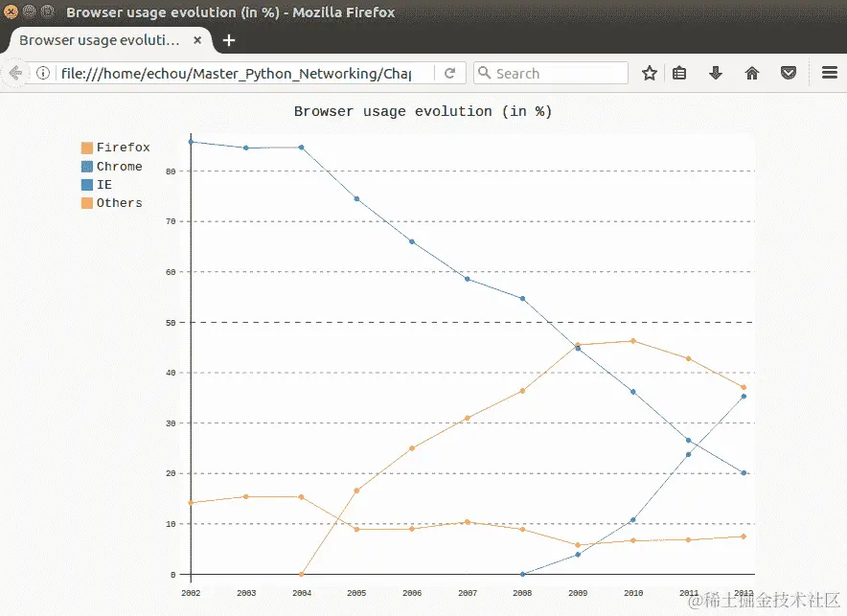Click the Firefox data point at 2010
The image size is (847, 616).
[x=633, y=341]
